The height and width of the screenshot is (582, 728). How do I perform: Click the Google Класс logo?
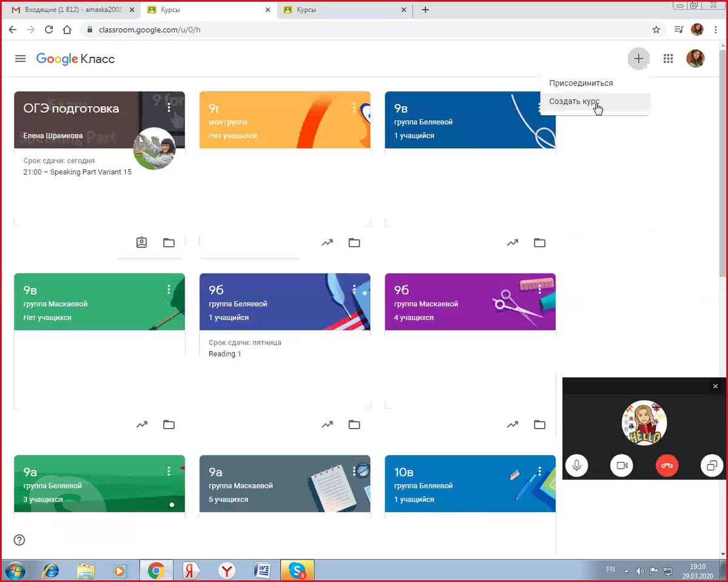(x=75, y=59)
